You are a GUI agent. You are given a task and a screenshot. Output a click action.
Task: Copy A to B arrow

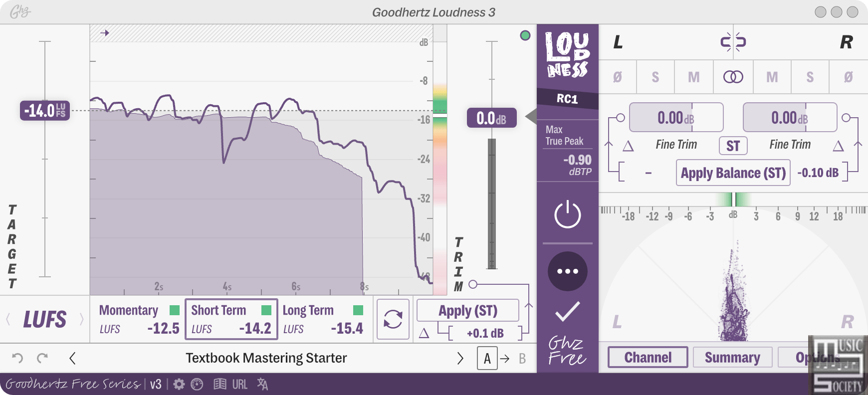point(505,359)
